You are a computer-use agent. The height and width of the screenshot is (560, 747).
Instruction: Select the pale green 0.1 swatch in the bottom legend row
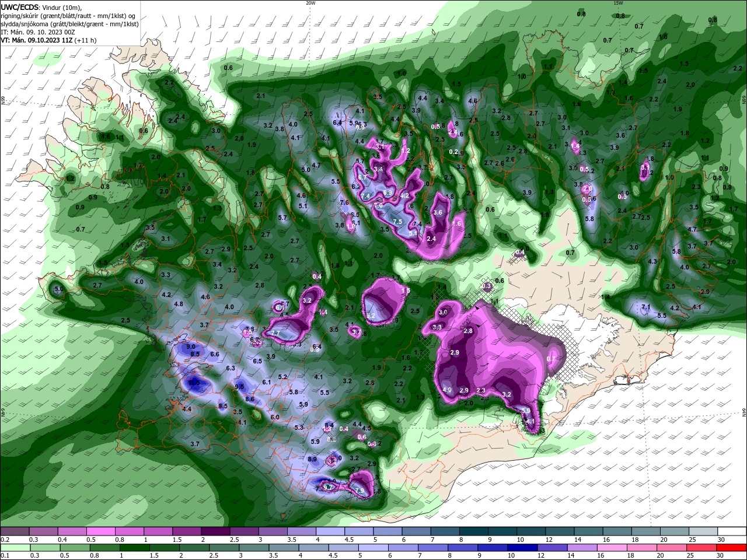[15, 548]
